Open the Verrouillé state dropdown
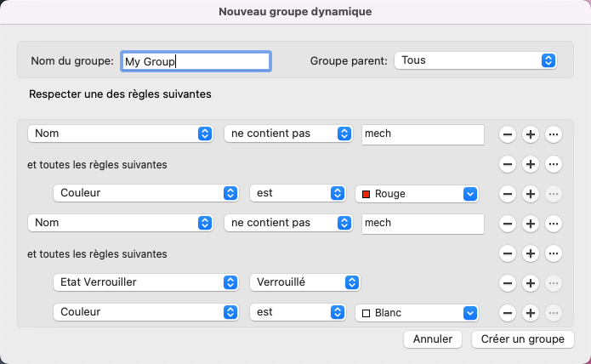 [x=305, y=283]
